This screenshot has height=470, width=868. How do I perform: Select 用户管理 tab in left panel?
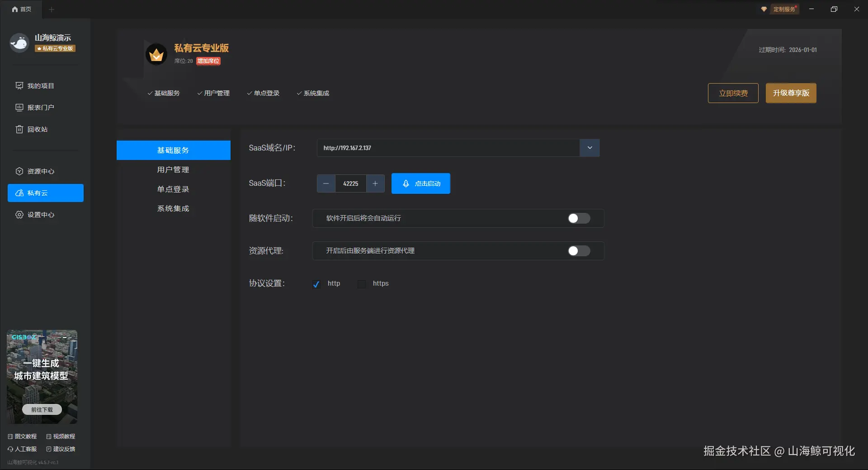coord(174,169)
